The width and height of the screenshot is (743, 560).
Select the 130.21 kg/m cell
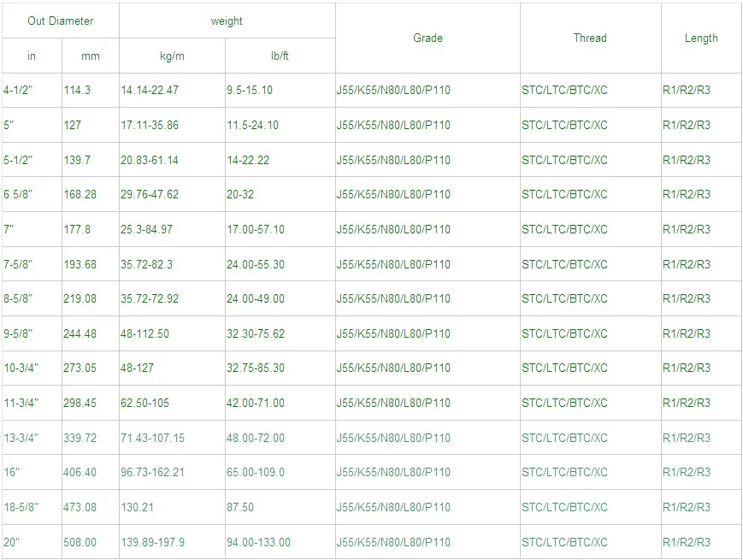(137, 507)
